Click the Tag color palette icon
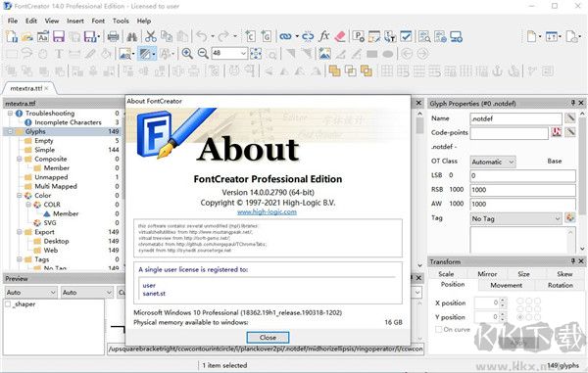The image size is (588, 373). pyautogui.click(x=570, y=217)
